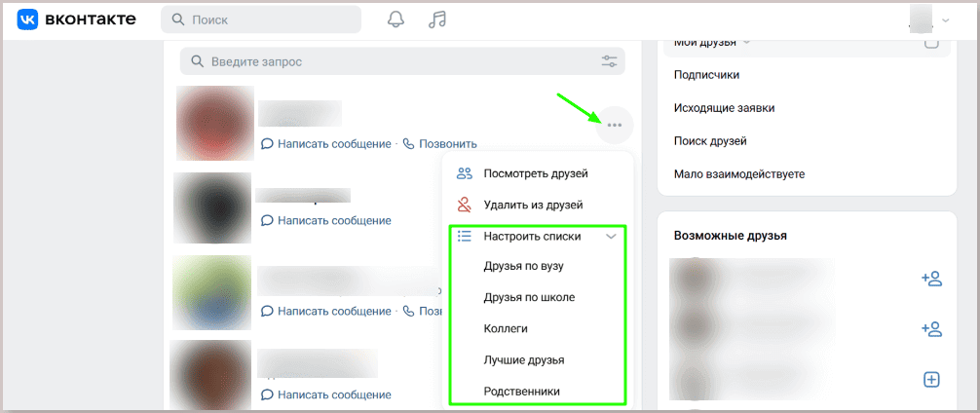Image resolution: width=980 pixels, height=413 pixels.
Task: Open third friend's avatar photo
Action: pos(212,292)
